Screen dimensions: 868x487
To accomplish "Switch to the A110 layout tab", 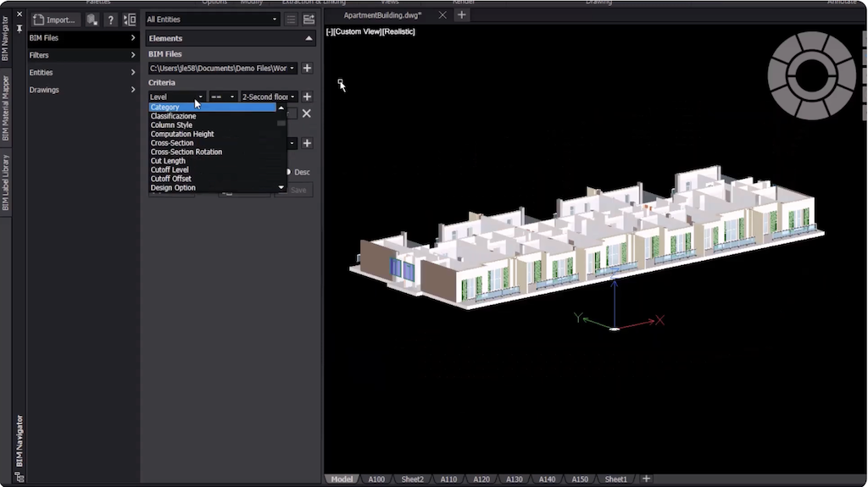I will click(448, 479).
